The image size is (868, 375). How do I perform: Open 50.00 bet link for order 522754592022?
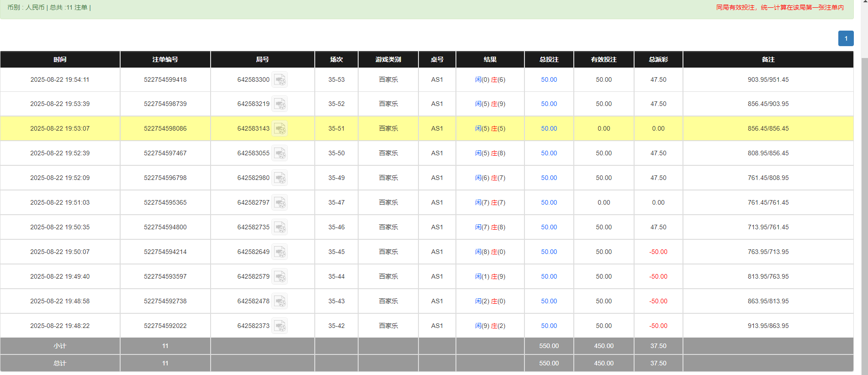coord(549,326)
